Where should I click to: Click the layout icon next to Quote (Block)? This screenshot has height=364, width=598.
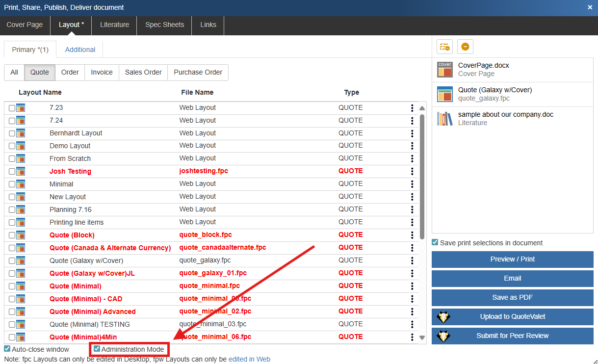click(21, 235)
